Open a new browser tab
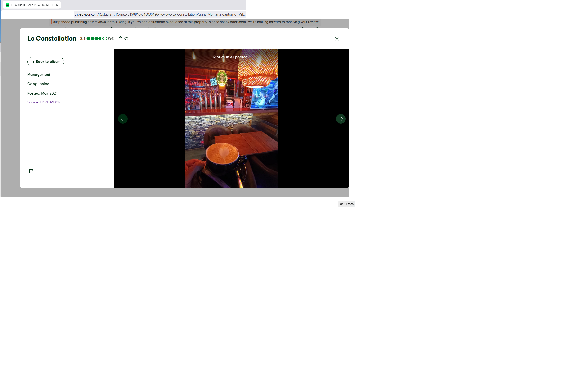Image resolution: width=562 pixels, height=392 pixels. tap(66, 5)
